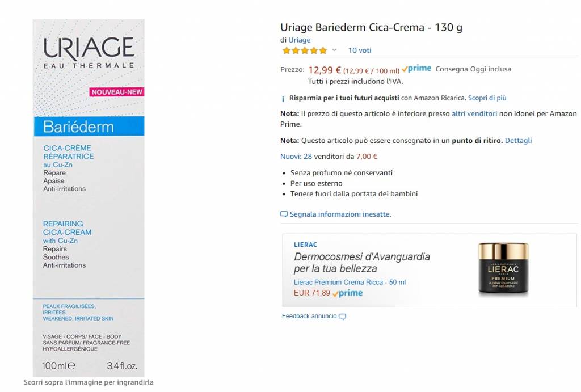Click the Feedback annuncio bubble icon
581x392 pixels.
click(x=342, y=317)
